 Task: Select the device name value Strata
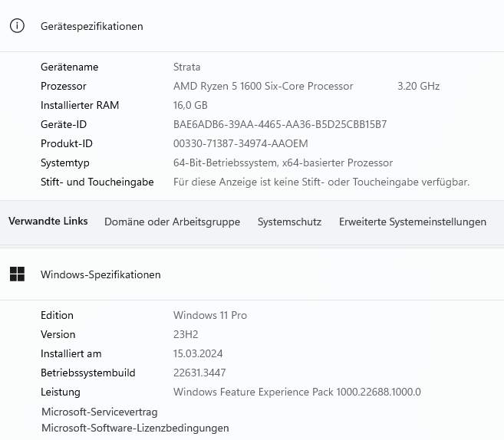click(186, 67)
